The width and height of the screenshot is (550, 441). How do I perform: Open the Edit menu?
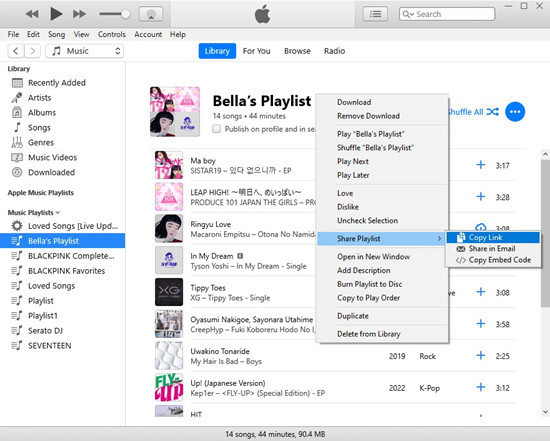[33, 34]
